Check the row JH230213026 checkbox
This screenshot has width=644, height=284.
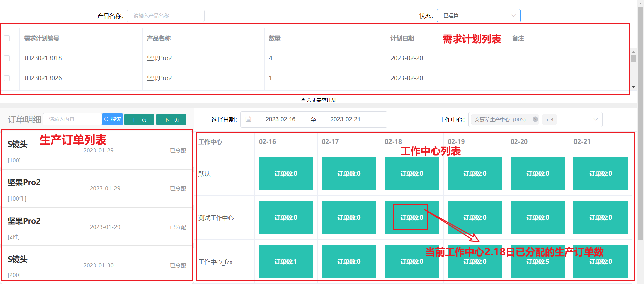coord(7,78)
